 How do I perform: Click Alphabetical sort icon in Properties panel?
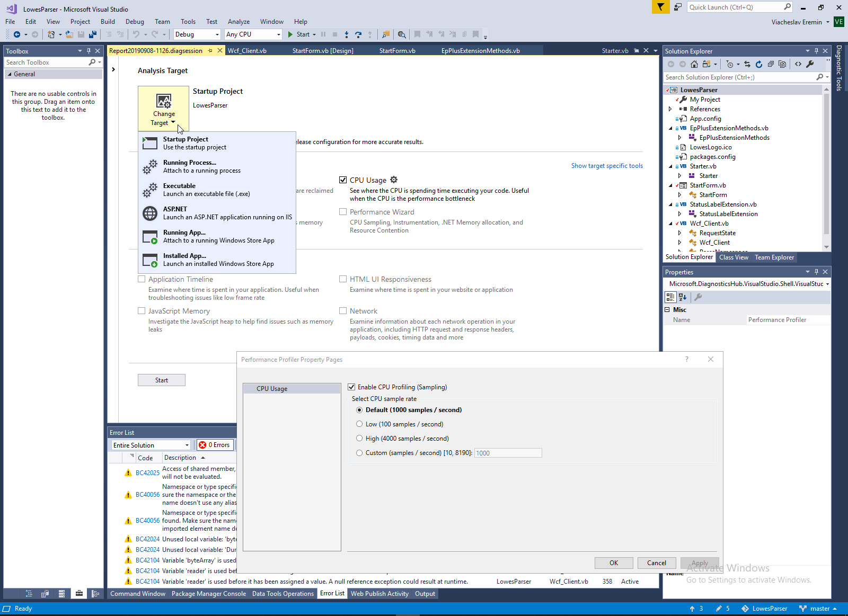click(x=683, y=297)
